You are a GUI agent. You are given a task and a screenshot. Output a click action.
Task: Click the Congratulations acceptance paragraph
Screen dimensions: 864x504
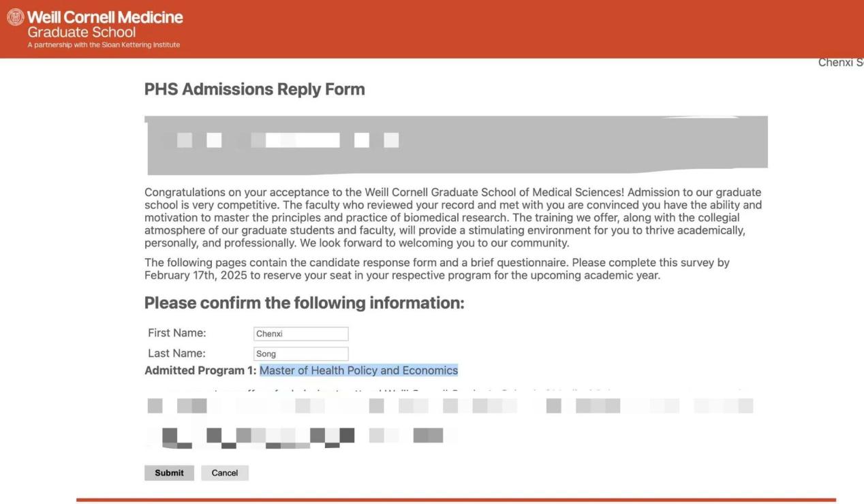452,218
